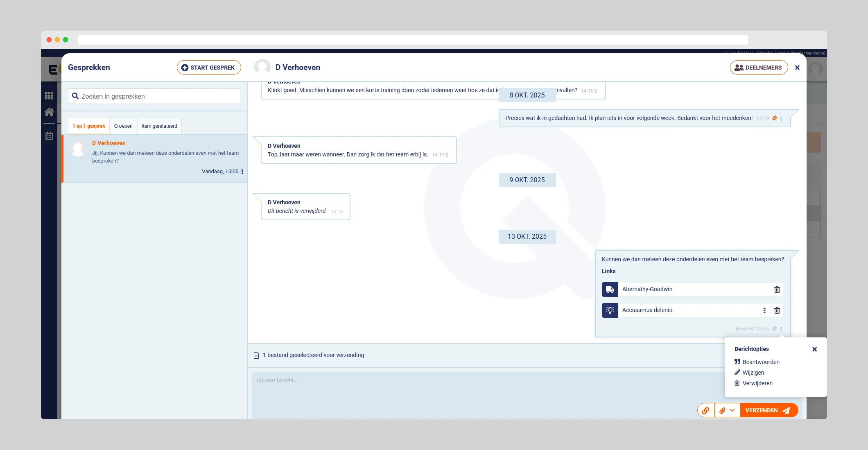Switch to the Groepen tab
Image resolution: width=868 pixels, height=450 pixels.
[123, 126]
